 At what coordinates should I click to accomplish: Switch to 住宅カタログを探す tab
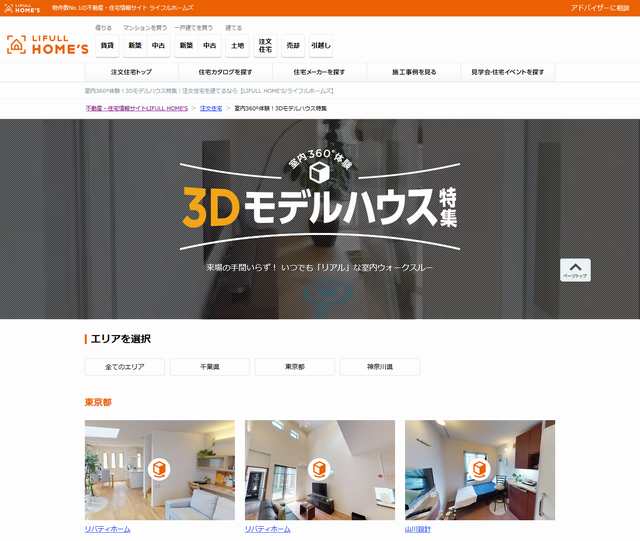click(x=226, y=72)
